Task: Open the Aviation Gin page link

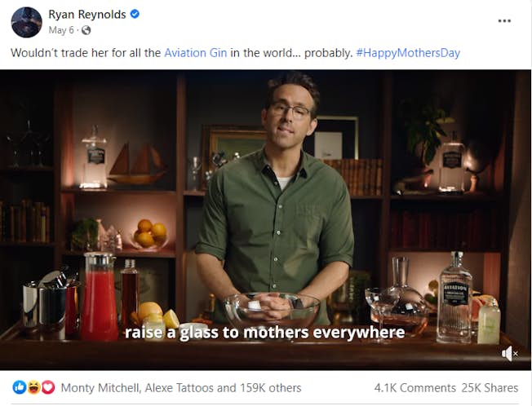Action: (x=196, y=53)
